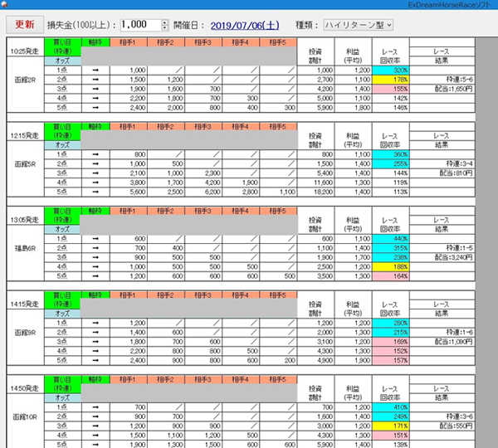Viewport: 498px width, 448px height.
Task: Increase loss amount with spinner up arrow
Action: [166, 22]
